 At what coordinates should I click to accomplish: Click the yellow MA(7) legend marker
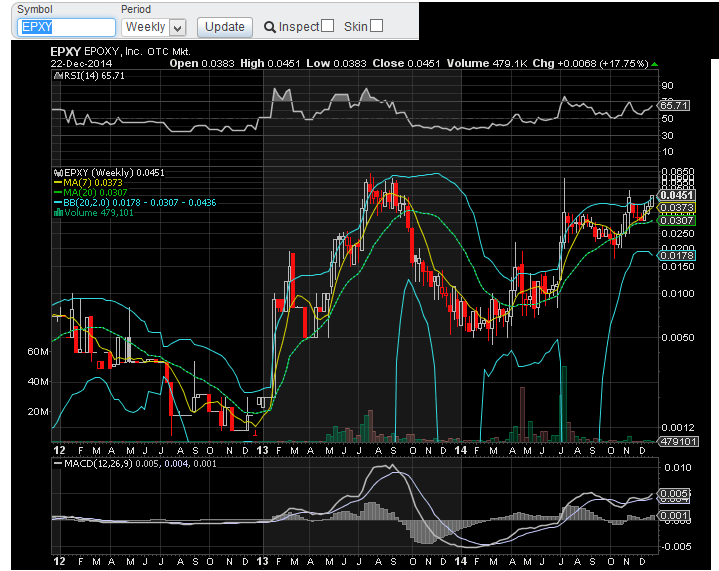click(58, 183)
